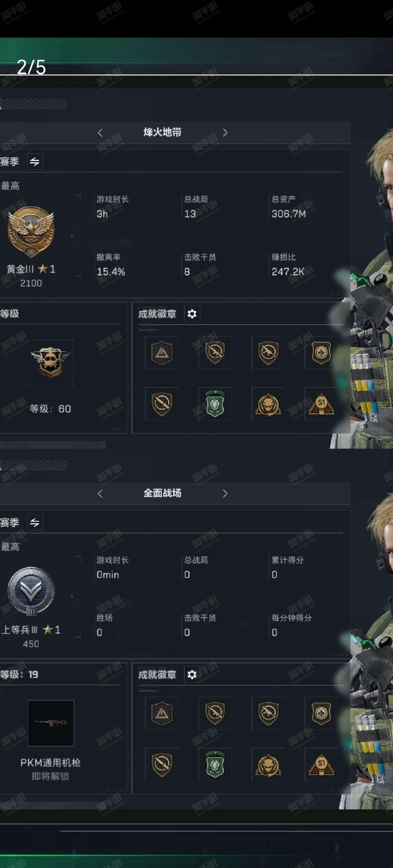Toggle season switch beside 赛季 in 全面战场 panel
Screen dimensions: 393x868
[35, 522]
